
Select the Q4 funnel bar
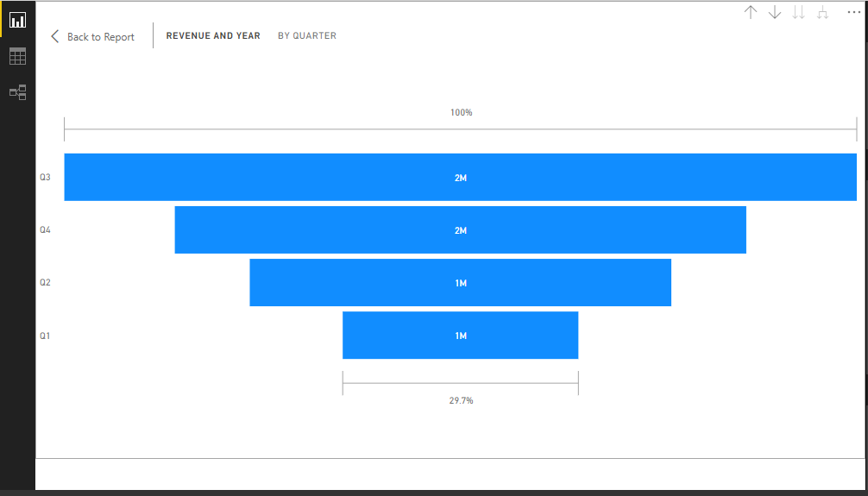461,229
